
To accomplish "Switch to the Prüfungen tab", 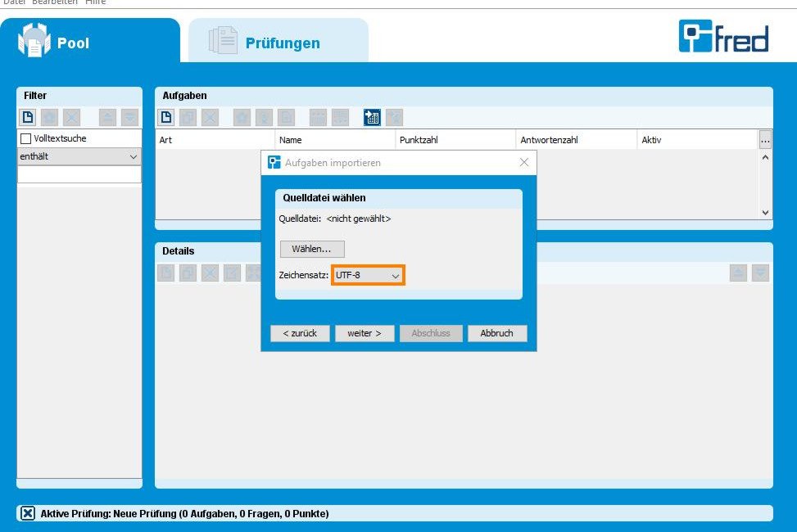I will coord(278,41).
